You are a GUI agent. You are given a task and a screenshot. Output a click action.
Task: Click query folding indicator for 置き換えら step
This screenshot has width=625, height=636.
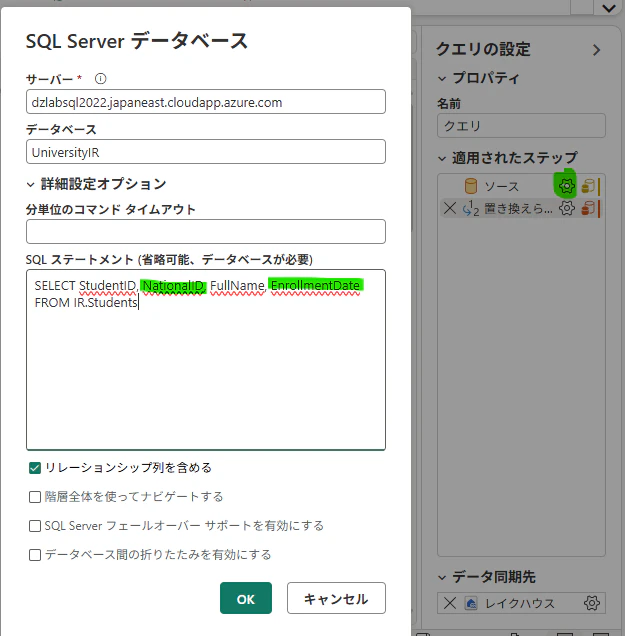[588, 208]
